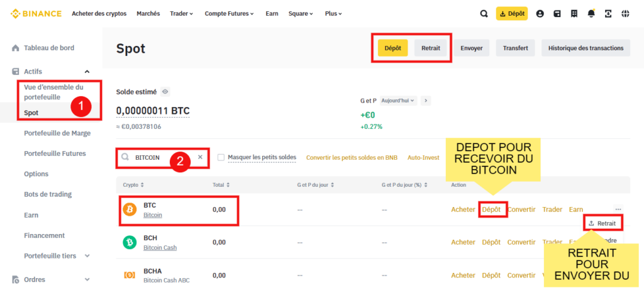Click the Bitcoin Cash name link
This screenshot has width=644, height=290.
point(160,248)
